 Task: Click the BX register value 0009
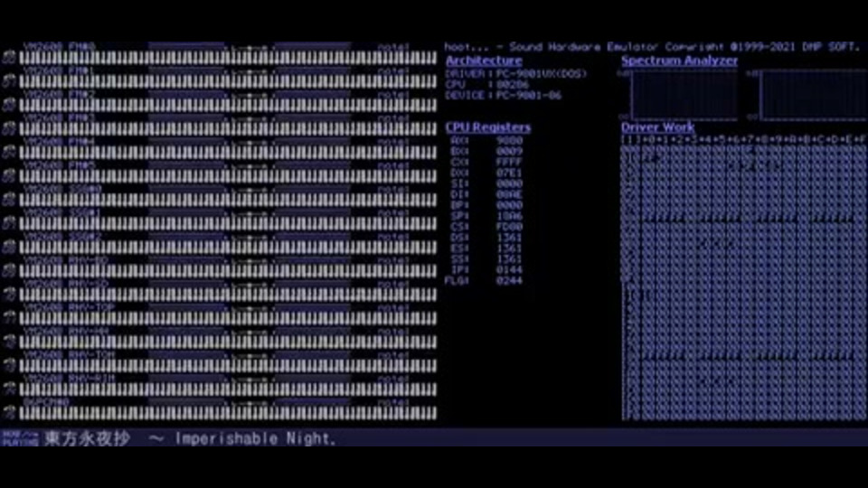(509, 151)
